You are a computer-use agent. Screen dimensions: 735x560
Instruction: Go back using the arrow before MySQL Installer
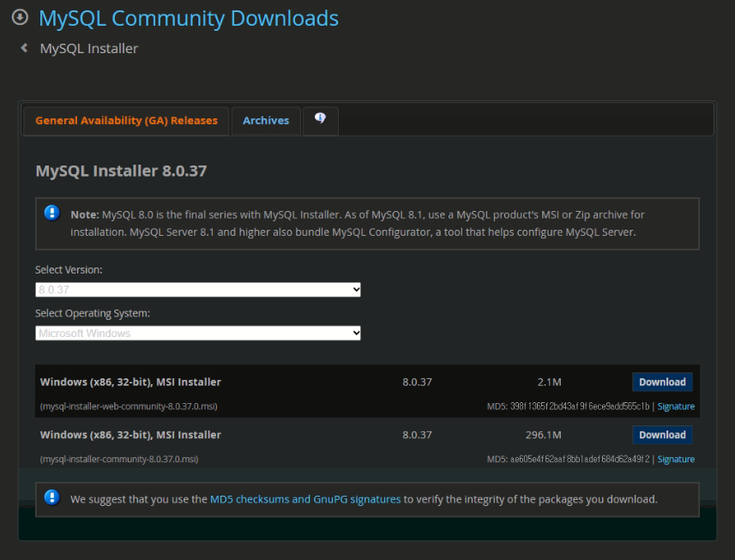pyautogui.click(x=24, y=48)
